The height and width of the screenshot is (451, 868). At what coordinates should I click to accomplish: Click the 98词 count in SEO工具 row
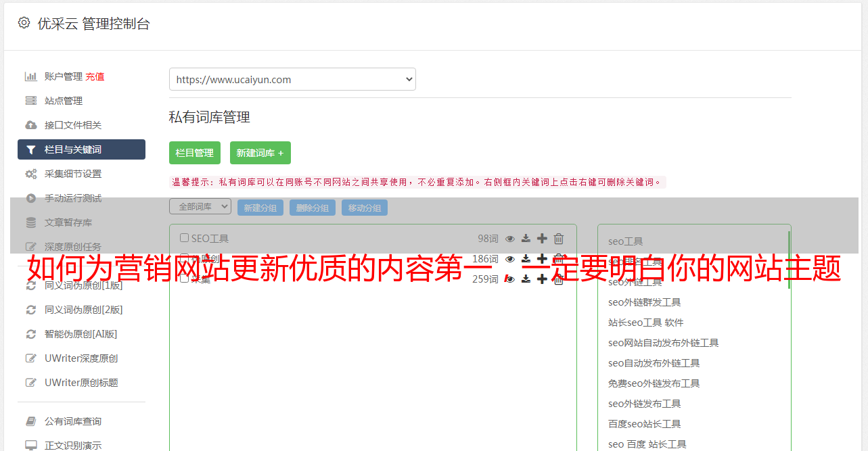[x=488, y=239]
